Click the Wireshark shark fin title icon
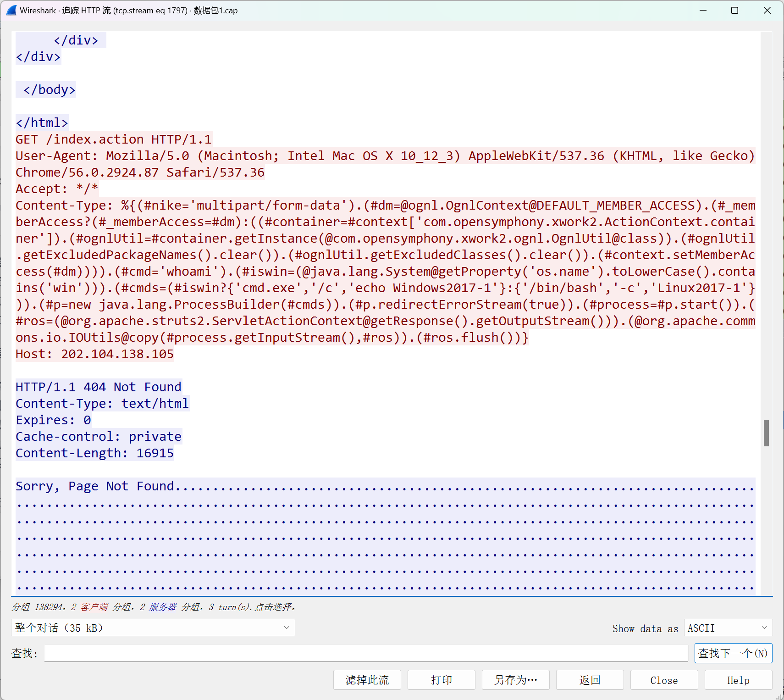This screenshot has height=700, width=784. coord(11,10)
